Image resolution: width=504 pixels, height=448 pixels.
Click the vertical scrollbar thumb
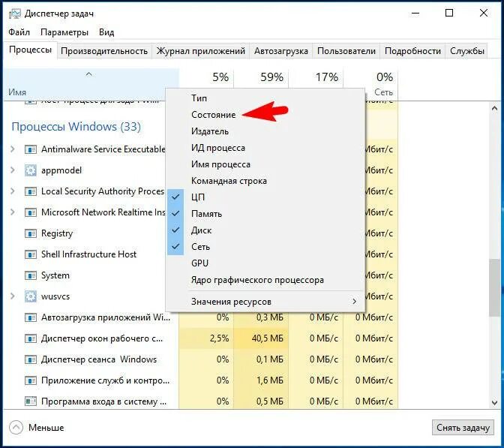click(x=494, y=287)
